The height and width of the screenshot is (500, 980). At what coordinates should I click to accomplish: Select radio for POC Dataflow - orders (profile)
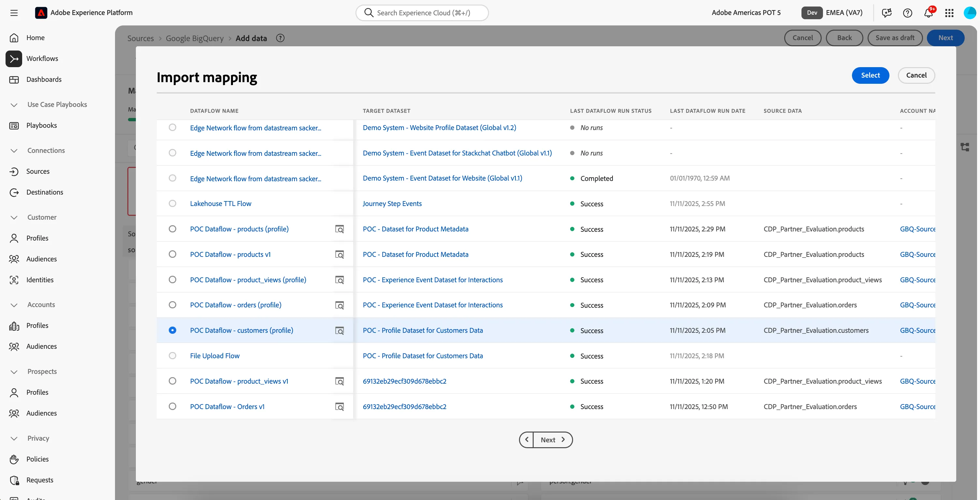[x=172, y=305]
